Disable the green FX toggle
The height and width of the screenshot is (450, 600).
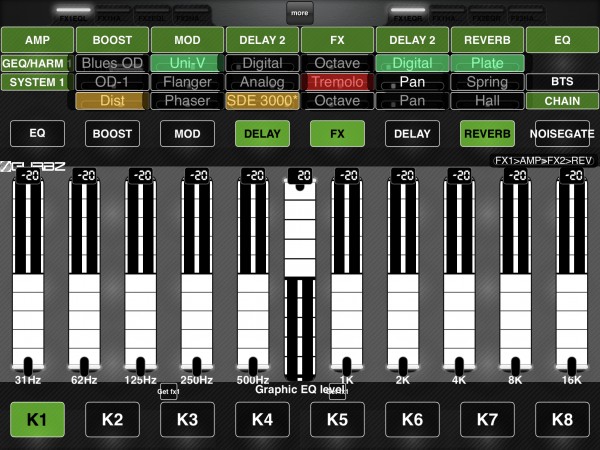click(x=338, y=134)
